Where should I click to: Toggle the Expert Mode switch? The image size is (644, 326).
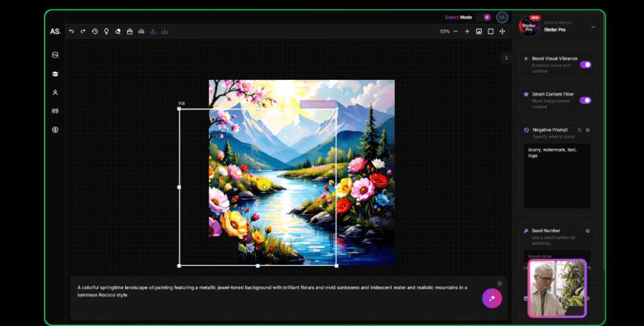484,17
